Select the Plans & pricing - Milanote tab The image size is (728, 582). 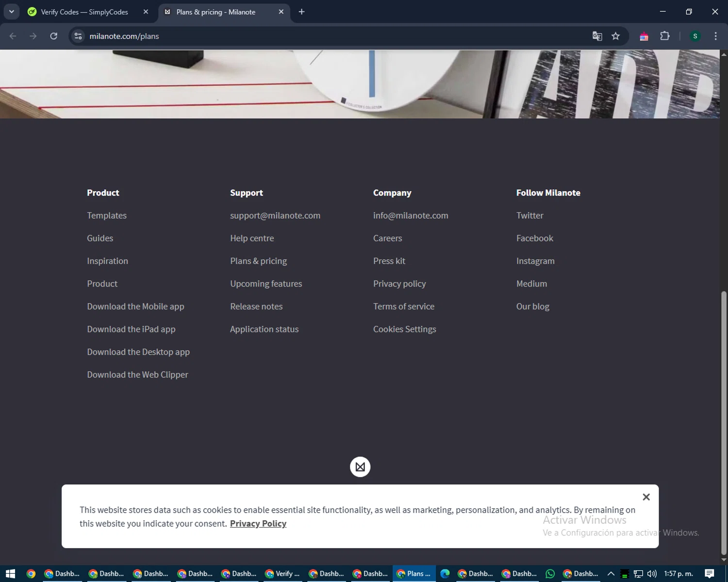[x=216, y=12]
